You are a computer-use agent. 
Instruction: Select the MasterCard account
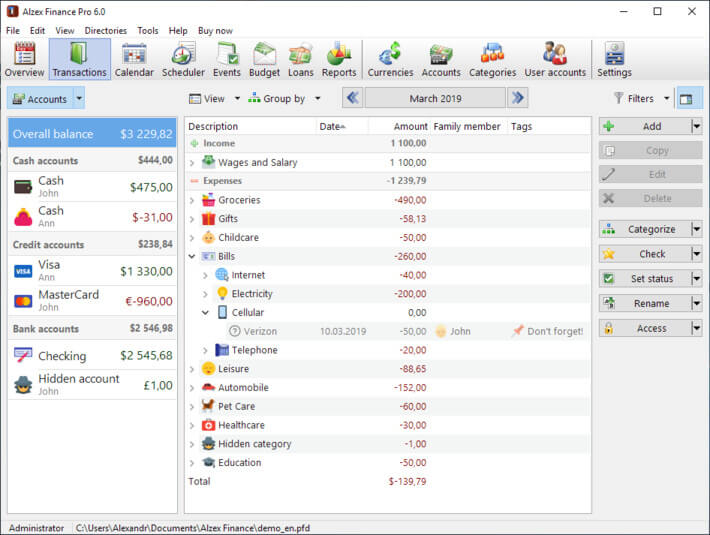point(92,301)
